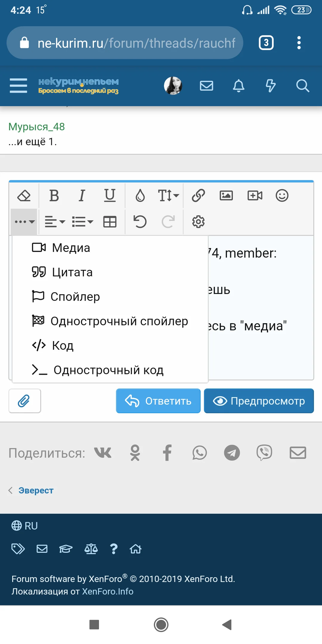Open the text alignment dropdown
322x644 pixels.
point(55,222)
